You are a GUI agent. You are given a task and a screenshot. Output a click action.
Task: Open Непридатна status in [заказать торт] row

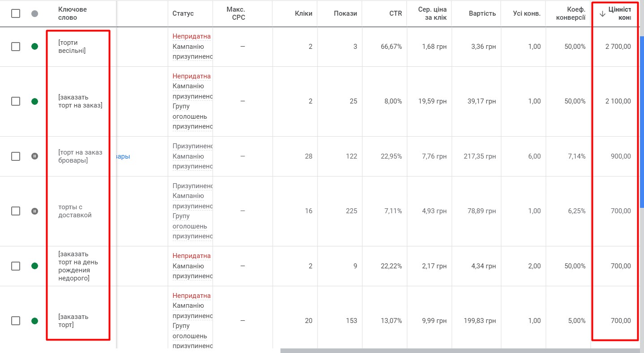tap(192, 296)
